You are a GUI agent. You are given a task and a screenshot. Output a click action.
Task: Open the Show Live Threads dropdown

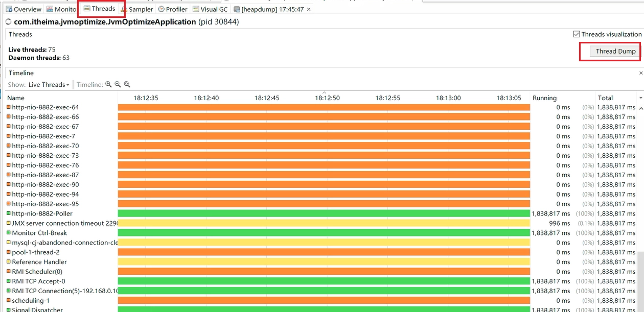[x=49, y=85]
